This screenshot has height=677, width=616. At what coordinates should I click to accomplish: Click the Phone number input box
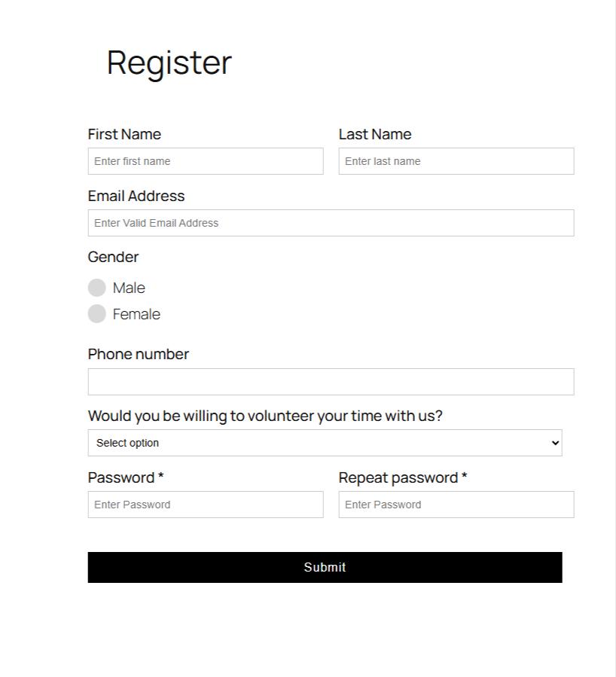click(x=331, y=382)
